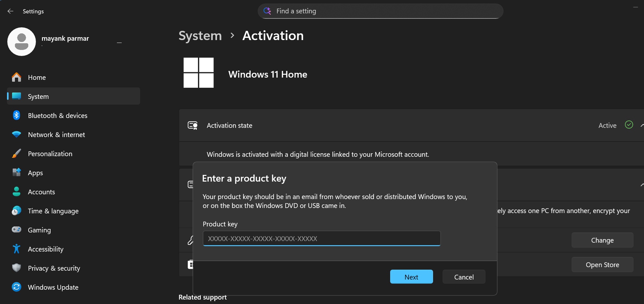This screenshot has width=644, height=304.
Task: Click the search icon in Find a setting
Action: pos(268,11)
